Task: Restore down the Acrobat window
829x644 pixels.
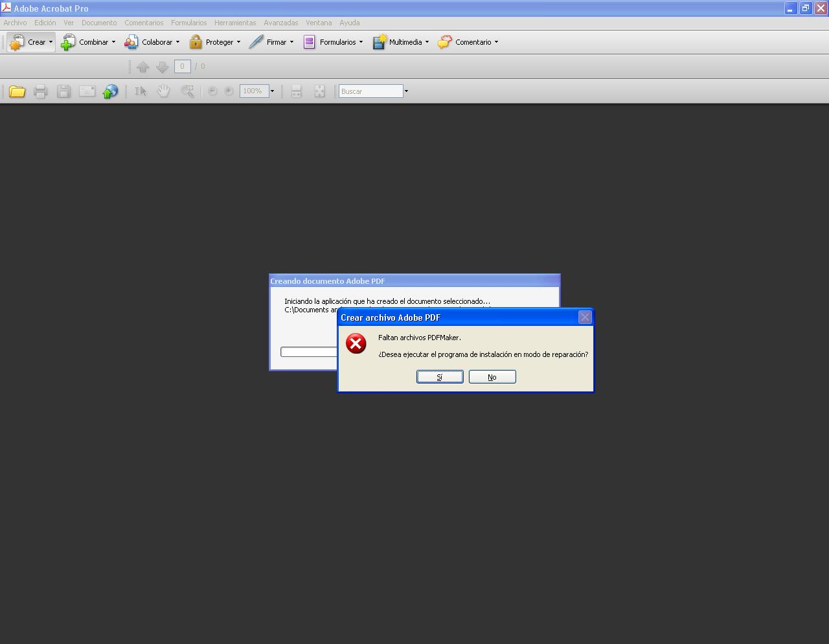Action: pos(805,8)
